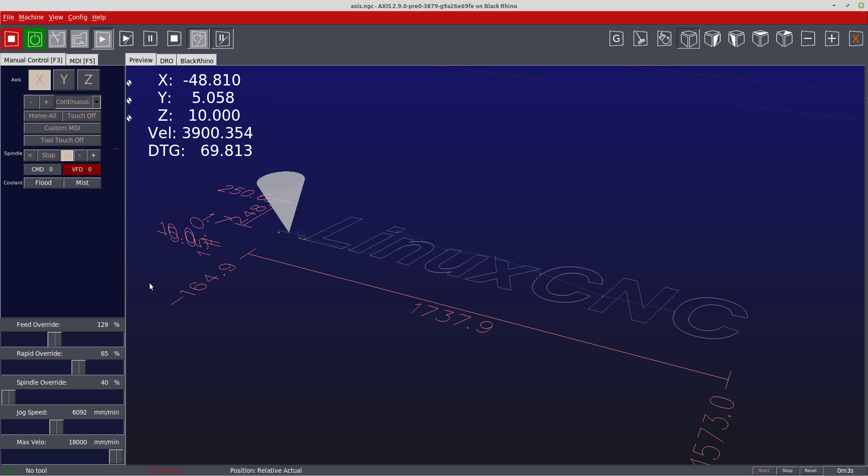Click Reset in the status bar
Viewport: 868px width, 476px height.
[x=811, y=471]
